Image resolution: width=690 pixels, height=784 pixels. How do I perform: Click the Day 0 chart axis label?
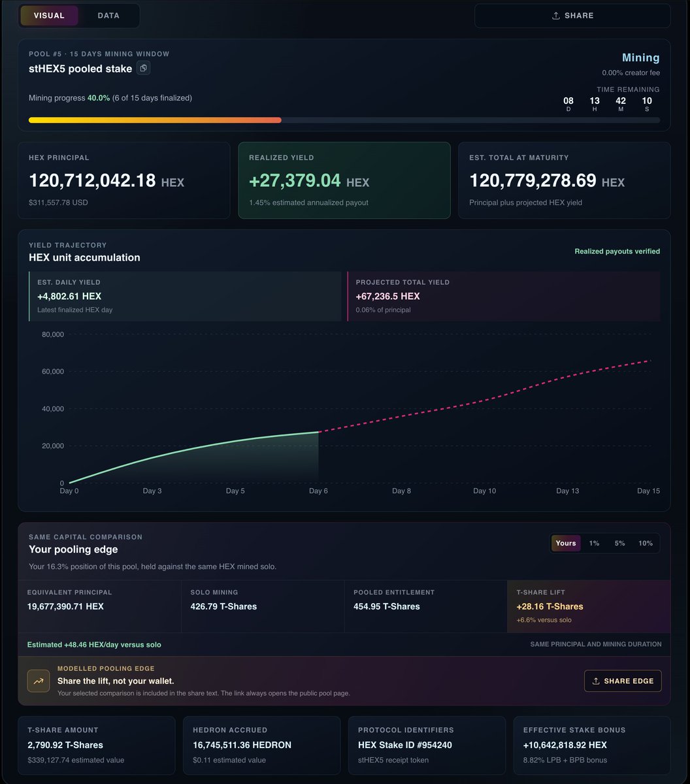coord(69,491)
